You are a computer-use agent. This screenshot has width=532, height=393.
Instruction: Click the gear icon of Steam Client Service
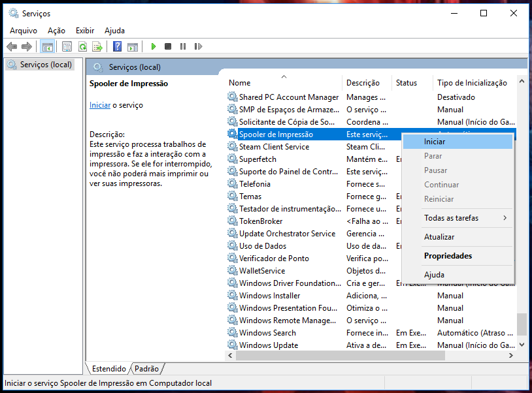point(233,146)
